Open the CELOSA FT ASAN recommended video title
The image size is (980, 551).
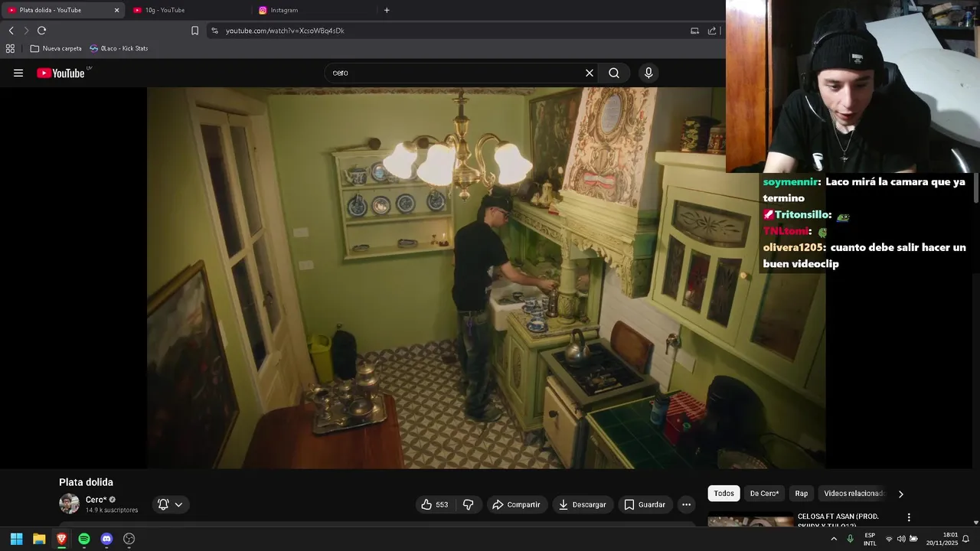[838, 520]
